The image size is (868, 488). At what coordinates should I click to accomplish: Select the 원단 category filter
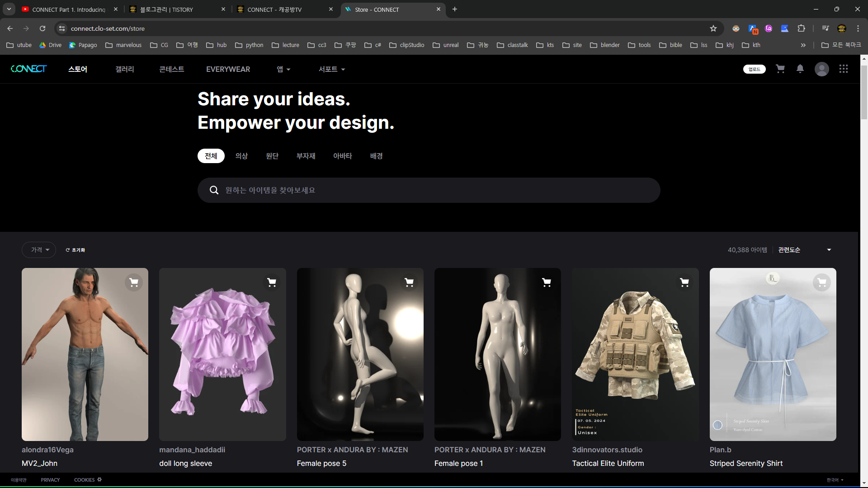coord(272,156)
